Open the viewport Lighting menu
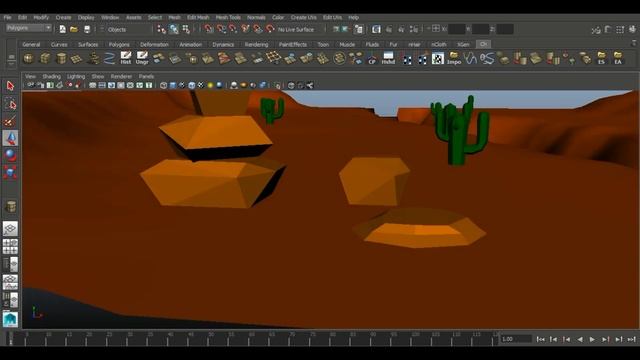The image size is (640, 360). (76, 76)
